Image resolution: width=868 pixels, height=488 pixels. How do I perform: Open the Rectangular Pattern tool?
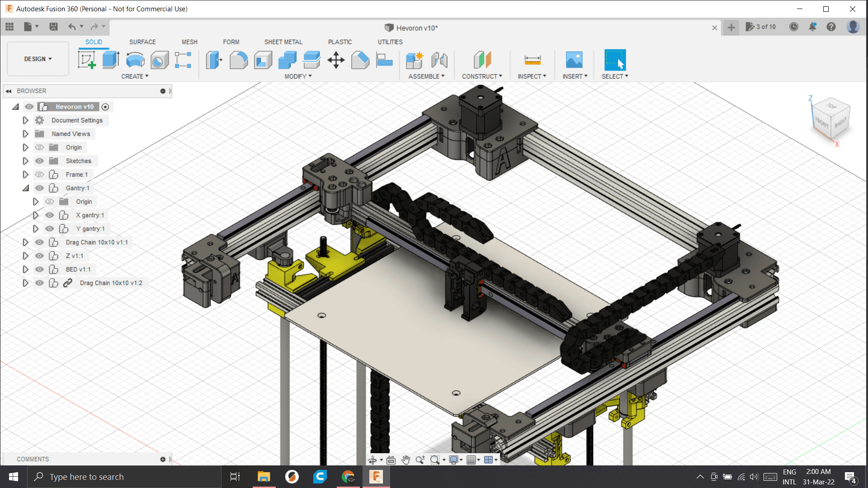coord(183,60)
